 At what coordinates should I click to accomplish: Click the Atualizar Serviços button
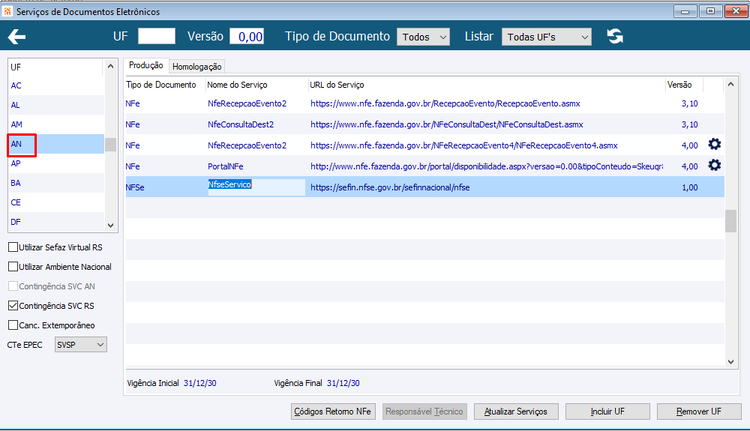click(x=516, y=411)
